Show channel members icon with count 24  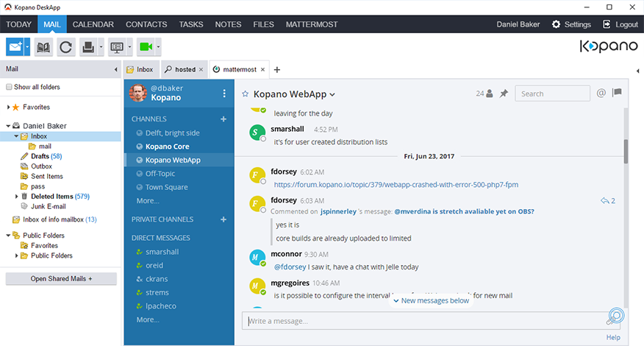click(x=484, y=93)
